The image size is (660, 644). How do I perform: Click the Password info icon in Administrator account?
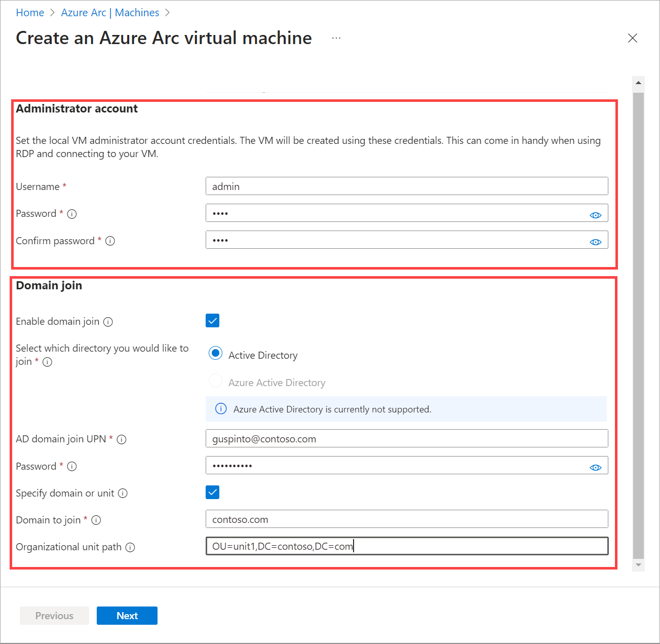pyautogui.click(x=72, y=214)
